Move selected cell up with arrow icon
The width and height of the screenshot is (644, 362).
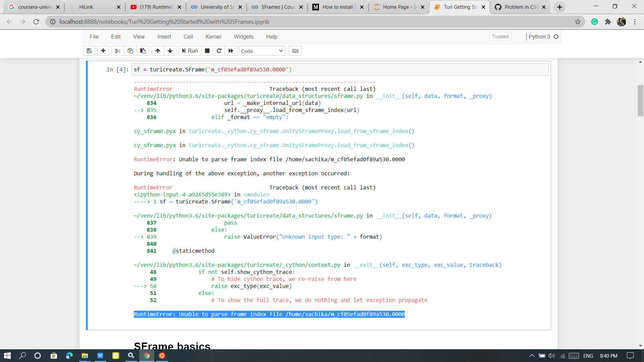pyautogui.click(x=158, y=51)
